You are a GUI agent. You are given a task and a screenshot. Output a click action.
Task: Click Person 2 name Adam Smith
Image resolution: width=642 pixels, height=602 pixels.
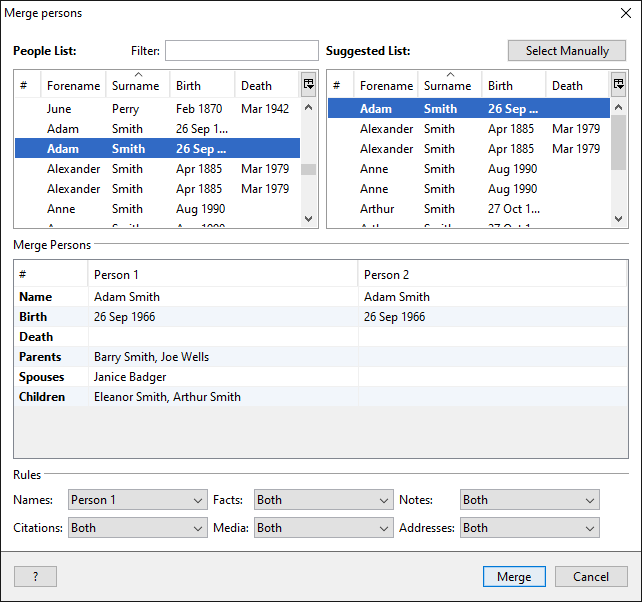tap(397, 296)
